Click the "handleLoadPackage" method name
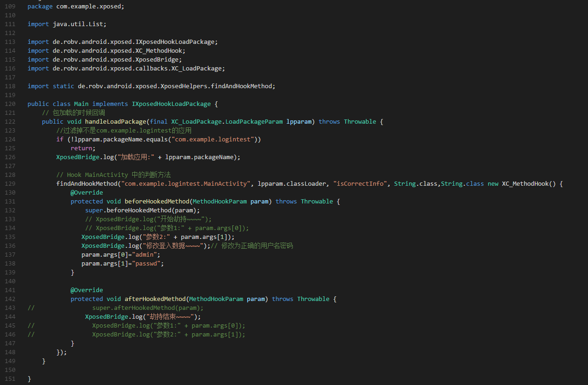Viewport: 588px width, 385px height. pyautogui.click(x=115, y=122)
